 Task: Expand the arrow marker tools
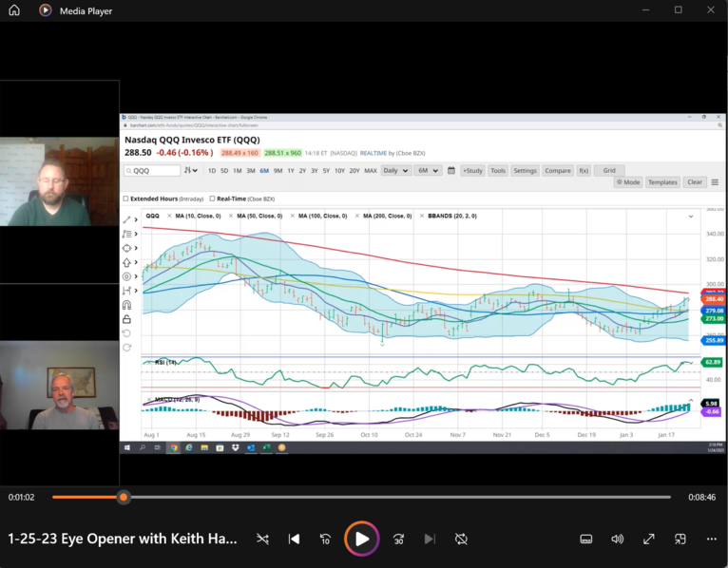[136, 262]
